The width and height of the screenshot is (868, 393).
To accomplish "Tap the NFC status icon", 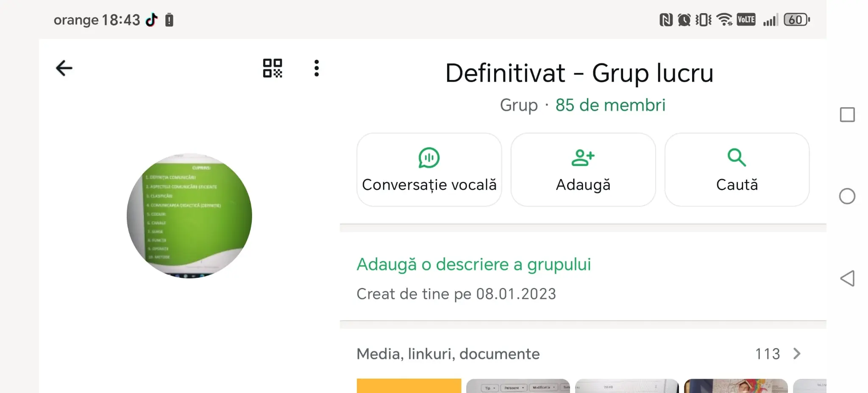I will click(666, 19).
